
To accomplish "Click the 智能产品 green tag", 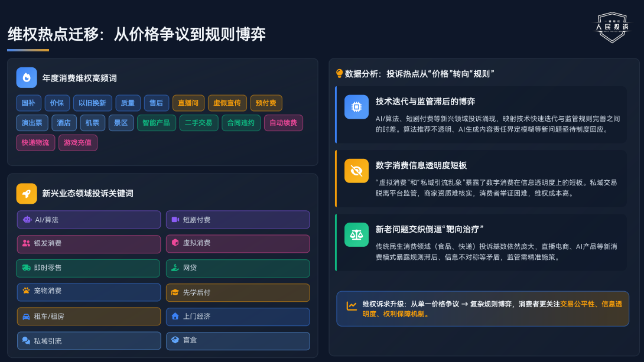I will (x=157, y=123).
